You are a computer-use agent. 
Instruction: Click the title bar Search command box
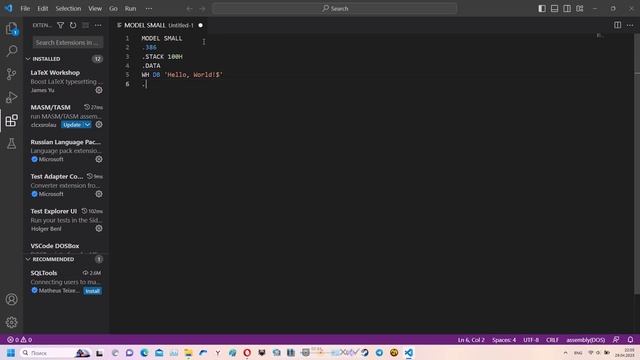coord(335,9)
